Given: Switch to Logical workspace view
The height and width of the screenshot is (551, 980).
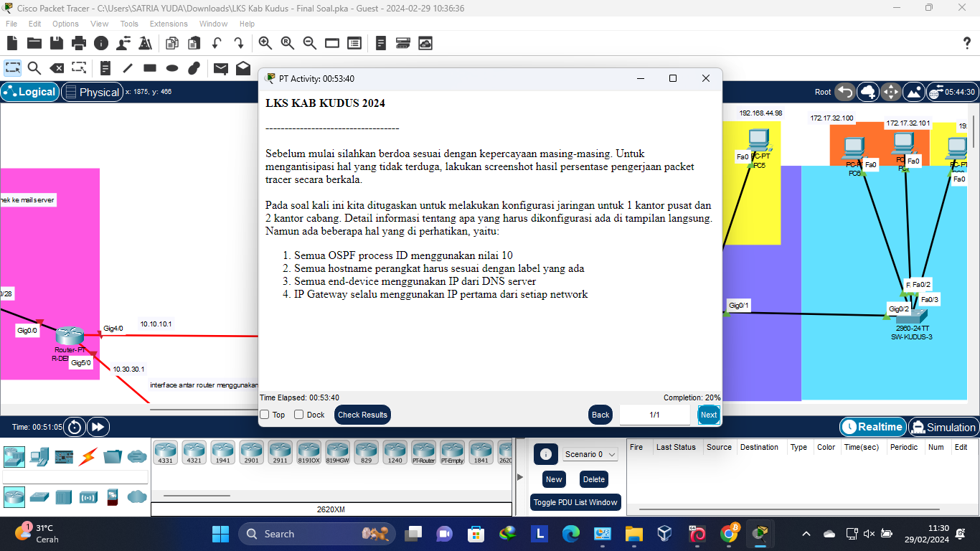Looking at the screenshot, I should pos(30,92).
